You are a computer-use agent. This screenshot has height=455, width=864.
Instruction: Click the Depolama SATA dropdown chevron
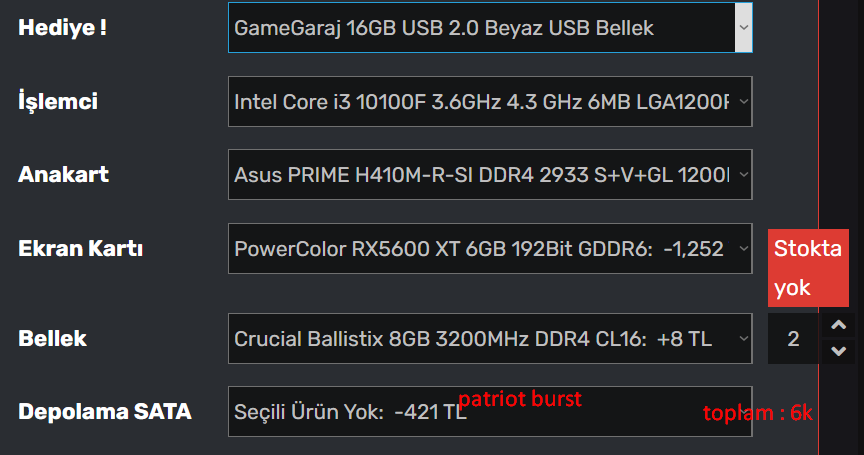point(743,411)
